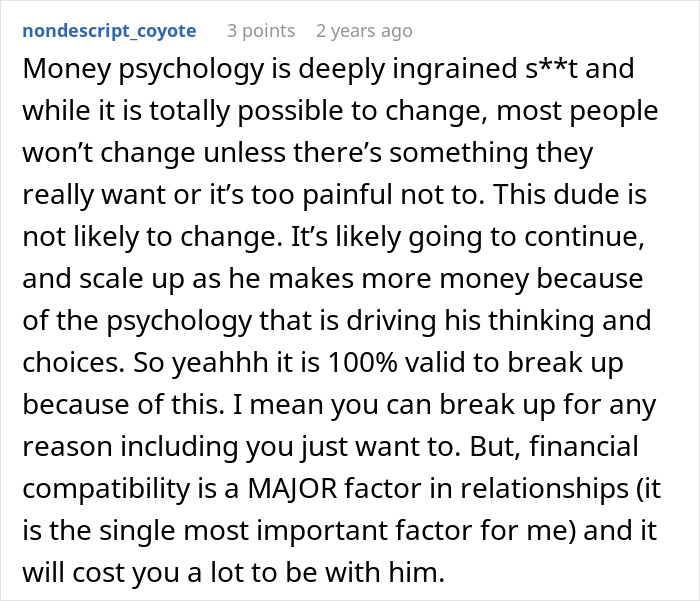Image resolution: width=700 pixels, height=601 pixels.
Task: Click the "2 years ago" timestamp
Action: [363, 31]
